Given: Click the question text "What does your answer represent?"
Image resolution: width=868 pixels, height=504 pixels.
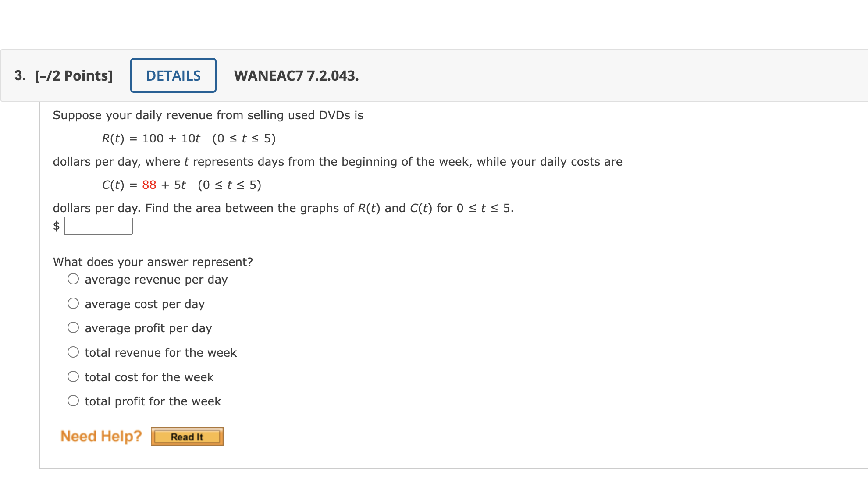Looking at the screenshot, I should pyautogui.click(x=153, y=262).
